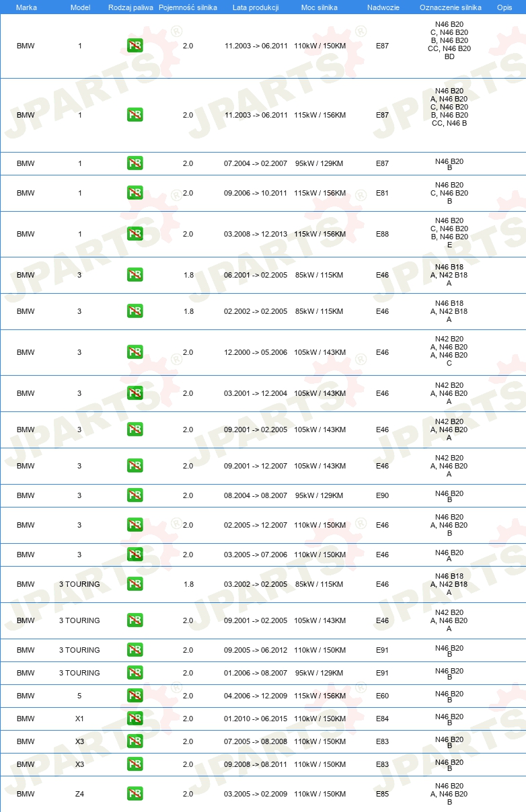Click date cell '03.2005 -> 02.2009'
526x812 pixels.
tap(256, 794)
